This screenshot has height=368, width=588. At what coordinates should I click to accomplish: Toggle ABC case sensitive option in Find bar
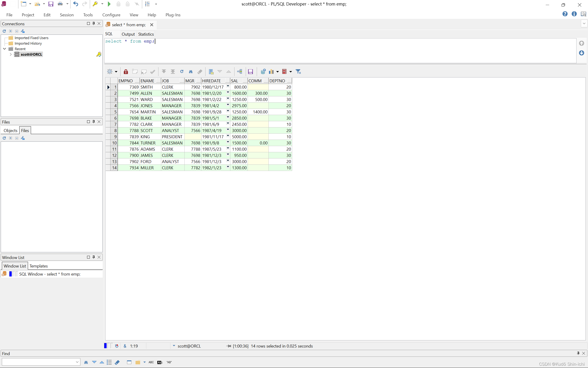tap(151, 362)
